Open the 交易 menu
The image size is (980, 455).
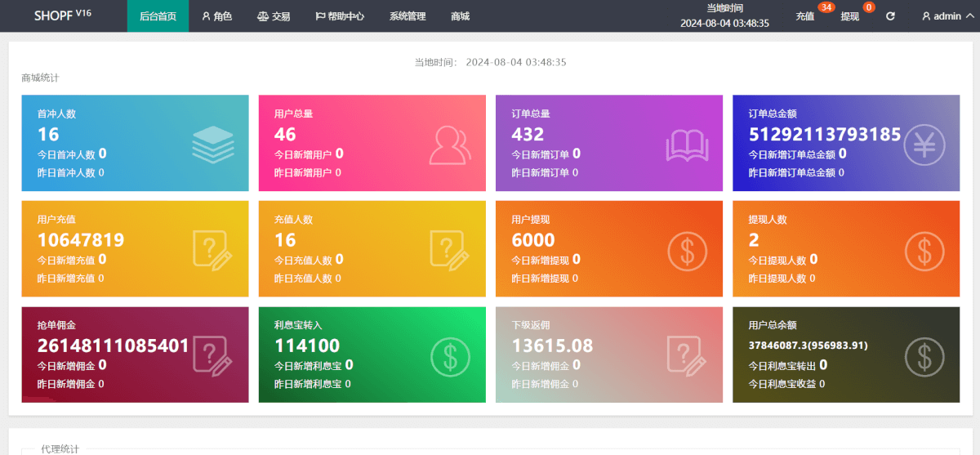click(x=274, y=16)
